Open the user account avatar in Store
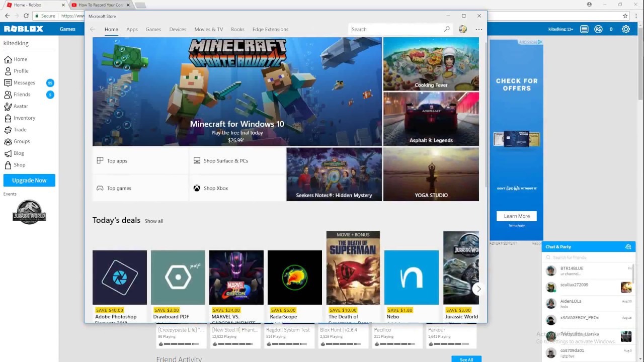The width and height of the screenshot is (644, 362). click(x=463, y=29)
